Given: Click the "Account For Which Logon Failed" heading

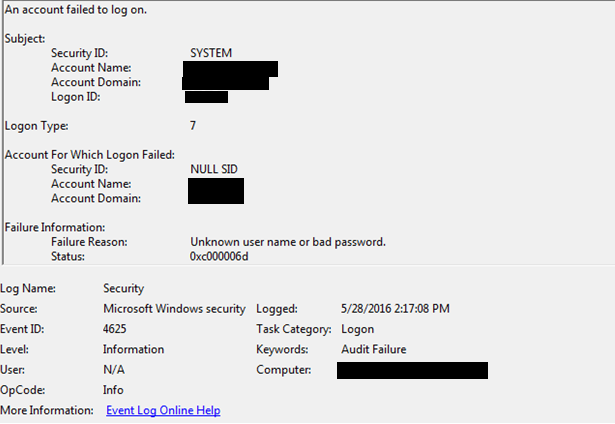Looking at the screenshot, I should pos(90,154).
